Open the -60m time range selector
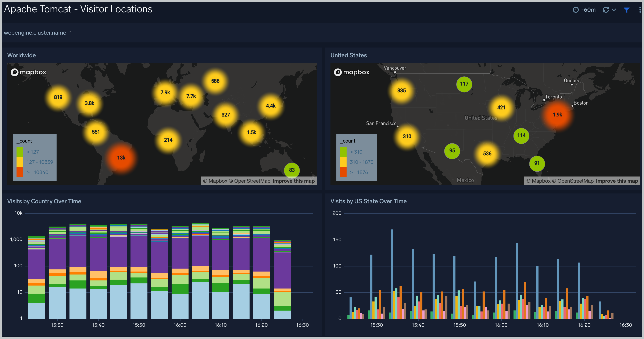 (584, 10)
